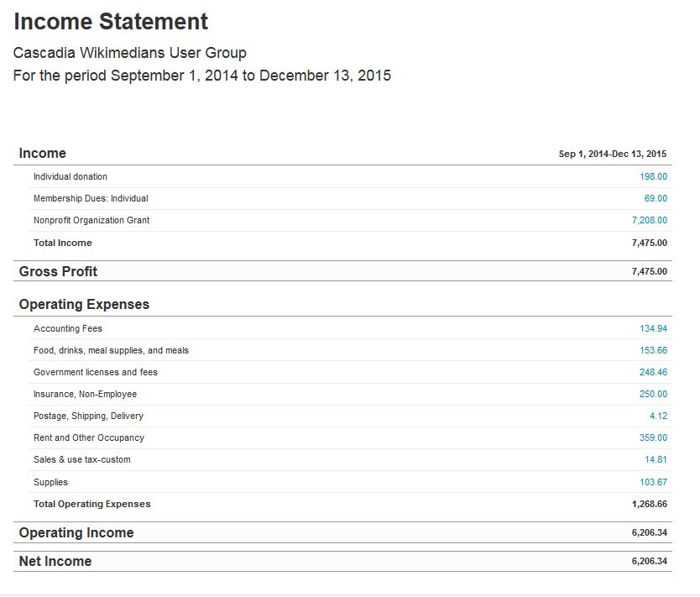This screenshot has width=700, height=597.
Task: Click the Postage, Shipping, Delivery amount 4.12
Action: 658,416
